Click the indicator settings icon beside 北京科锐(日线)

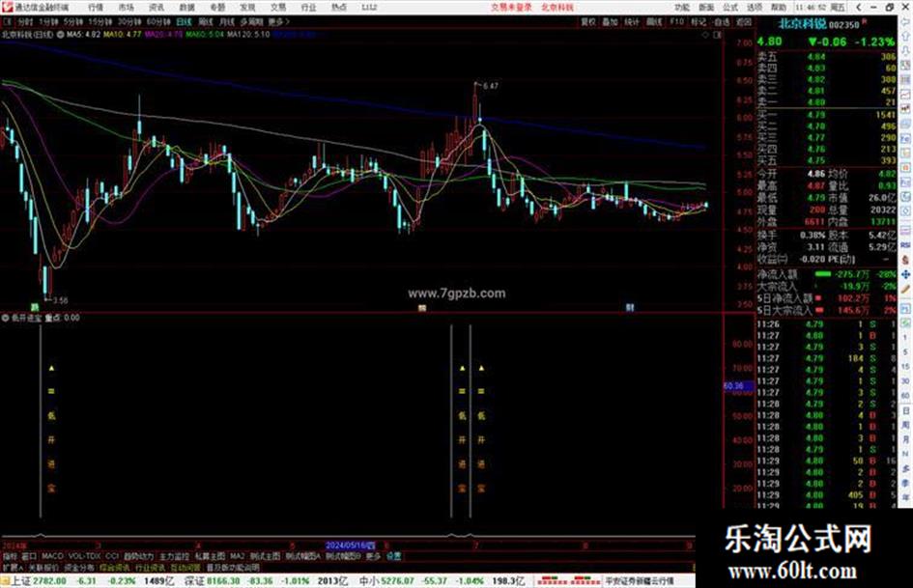tap(61, 35)
